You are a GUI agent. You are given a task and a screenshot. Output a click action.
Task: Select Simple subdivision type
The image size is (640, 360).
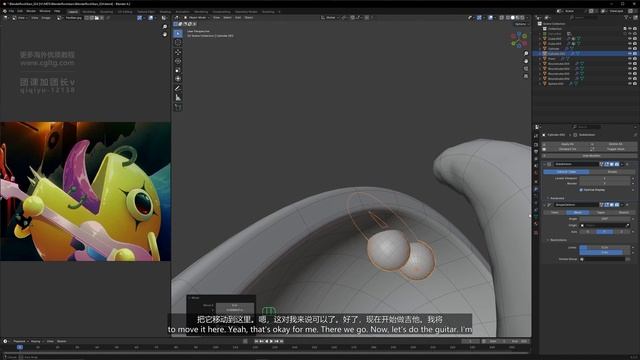click(x=612, y=172)
